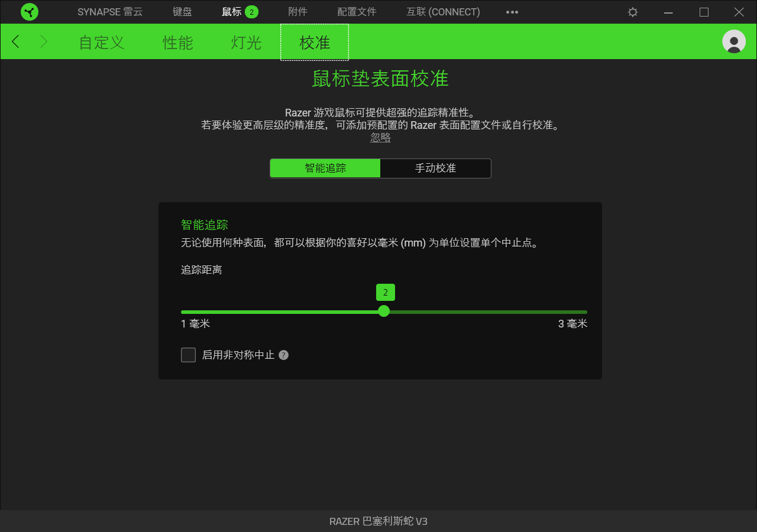The width and height of the screenshot is (757, 532).
Task: Click the RAZER 巴塞利斯蛇 V3 device bar
Action: pos(378,521)
